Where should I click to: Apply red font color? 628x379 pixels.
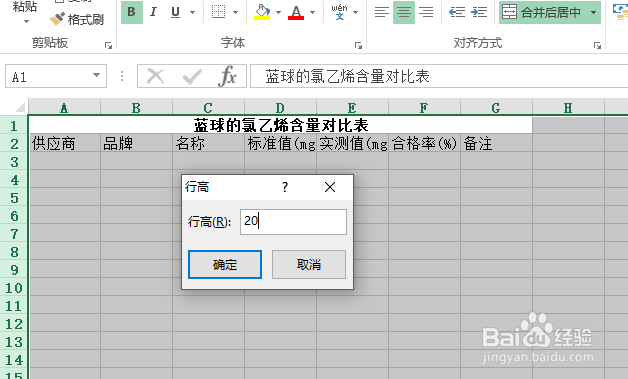(x=296, y=12)
